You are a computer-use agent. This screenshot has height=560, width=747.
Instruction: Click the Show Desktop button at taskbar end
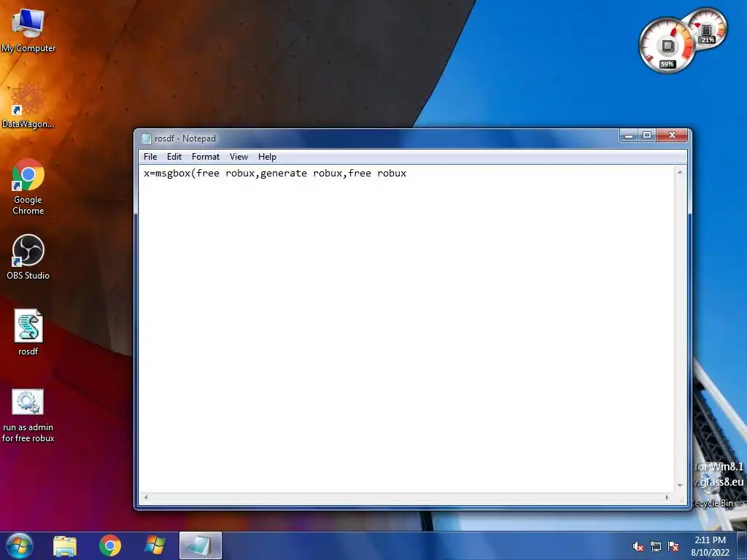coord(742,545)
